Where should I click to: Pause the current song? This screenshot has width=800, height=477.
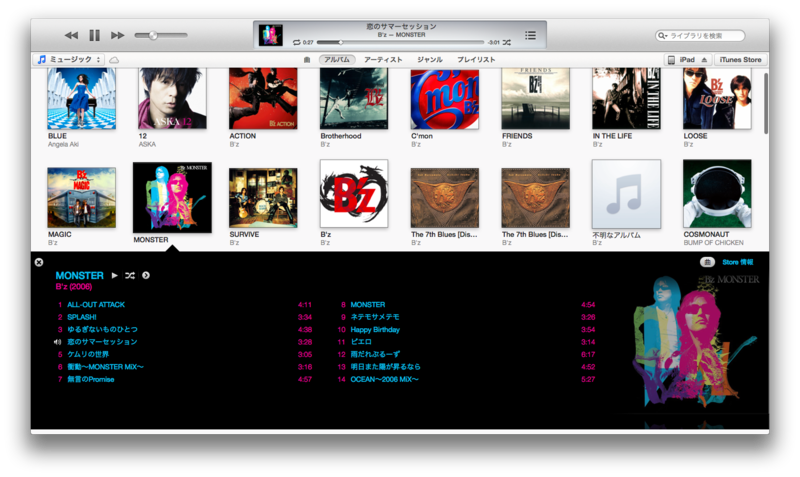coord(94,35)
